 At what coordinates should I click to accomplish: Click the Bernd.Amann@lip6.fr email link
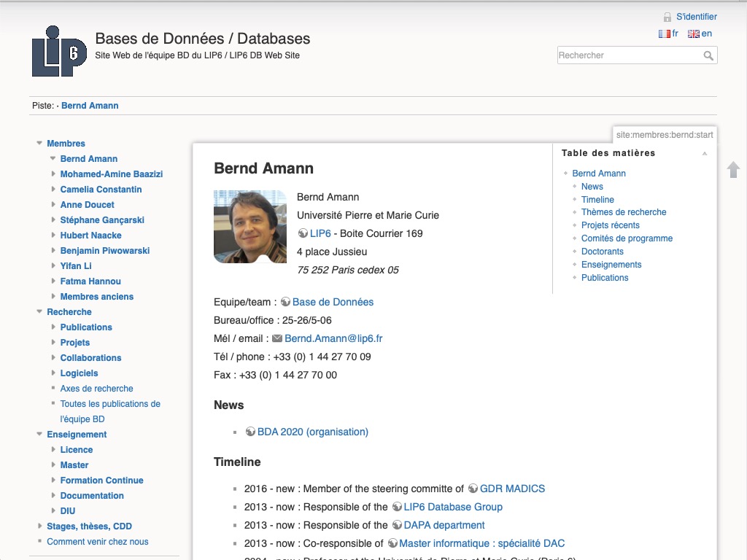pyautogui.click(x=333, y=338)
